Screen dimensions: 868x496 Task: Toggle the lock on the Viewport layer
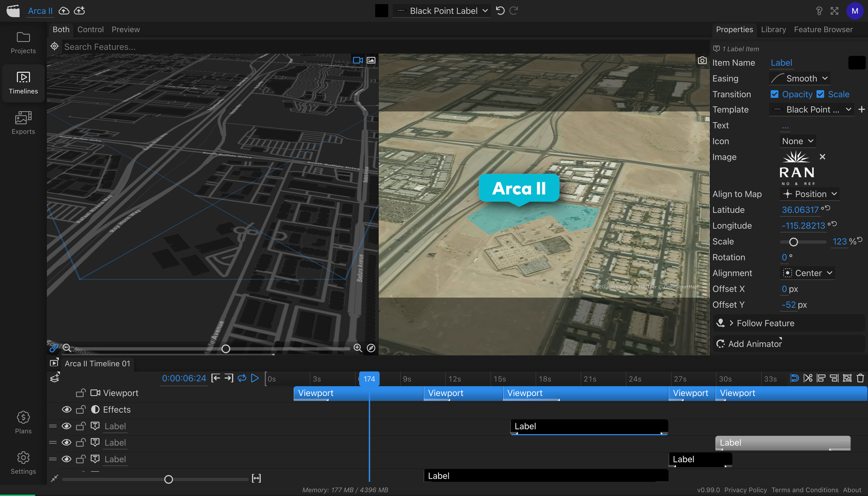pos(81,393)
